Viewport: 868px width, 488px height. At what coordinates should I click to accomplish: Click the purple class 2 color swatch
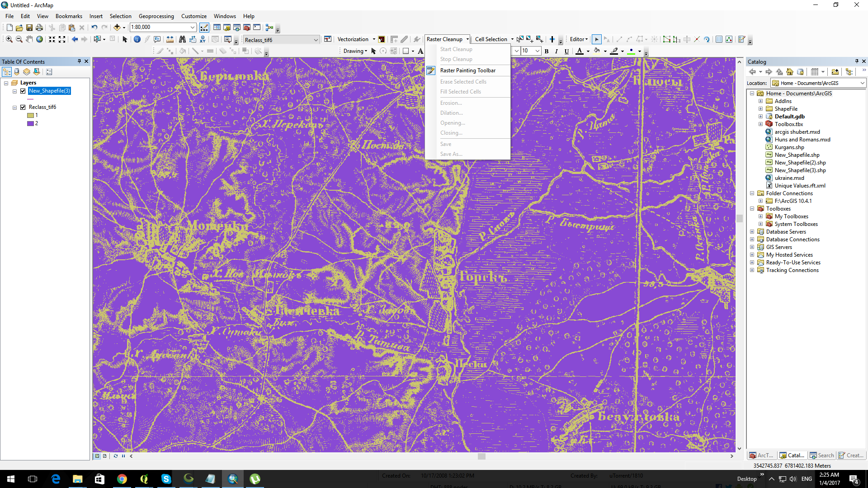click(x=30, y=123)
